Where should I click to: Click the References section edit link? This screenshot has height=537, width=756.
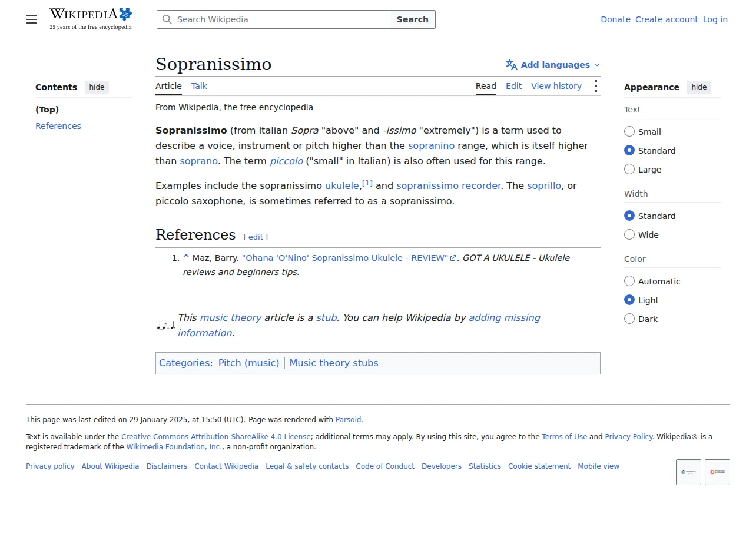click(x=256, y=237)
